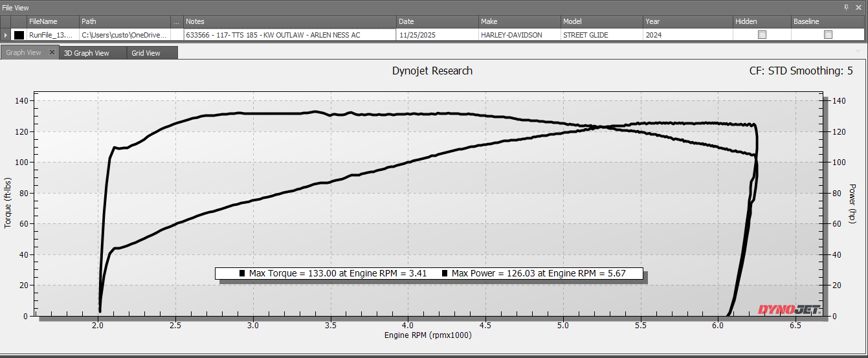Select the STREET GLIDE model cell

click(x=602, y=35)
